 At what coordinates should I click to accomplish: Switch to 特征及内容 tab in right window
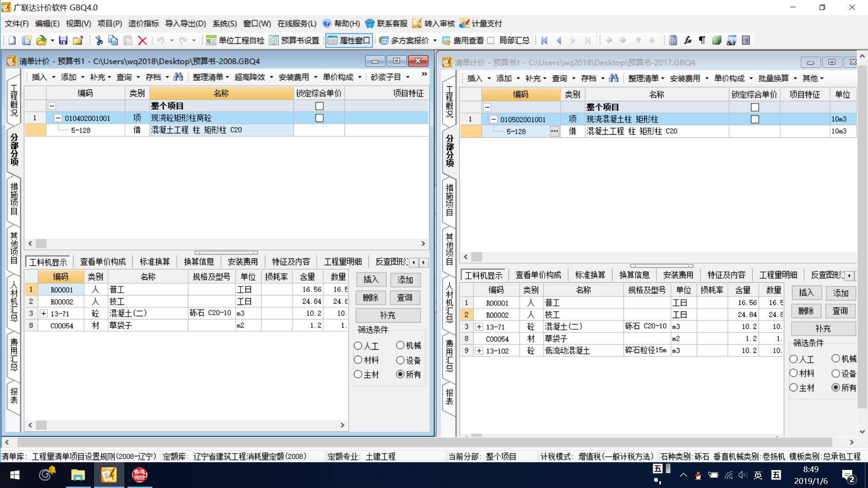click(726, 275)
